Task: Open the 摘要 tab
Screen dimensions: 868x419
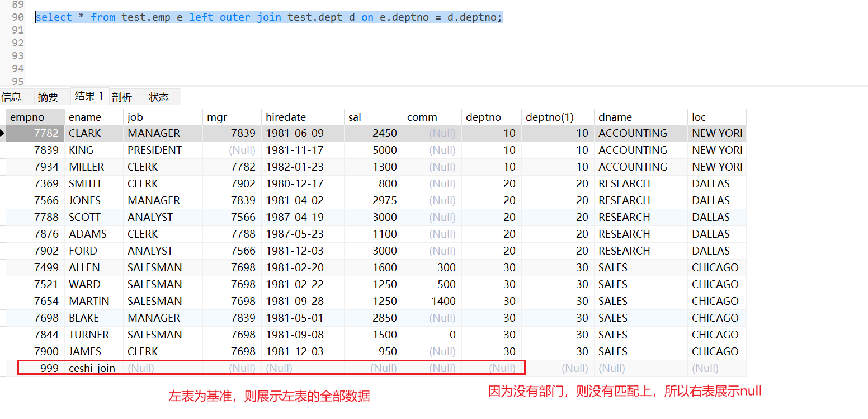Action: point(48,97)
